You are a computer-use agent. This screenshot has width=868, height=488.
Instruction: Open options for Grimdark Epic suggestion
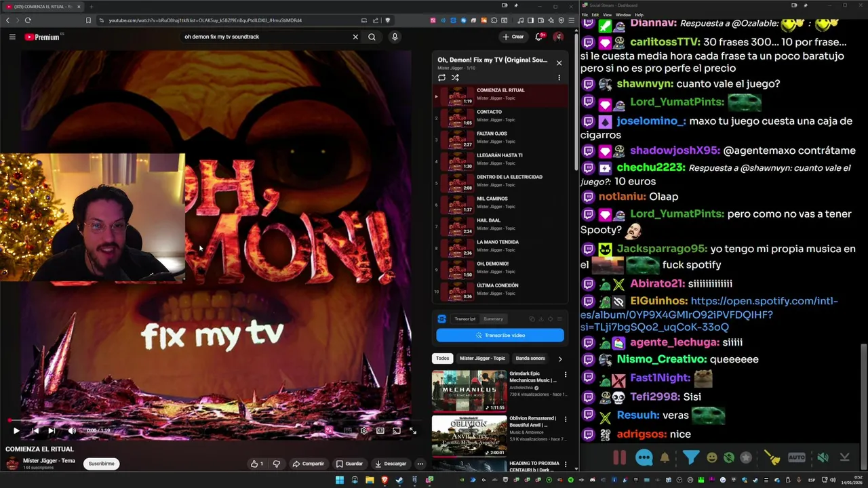coord(565,374)
